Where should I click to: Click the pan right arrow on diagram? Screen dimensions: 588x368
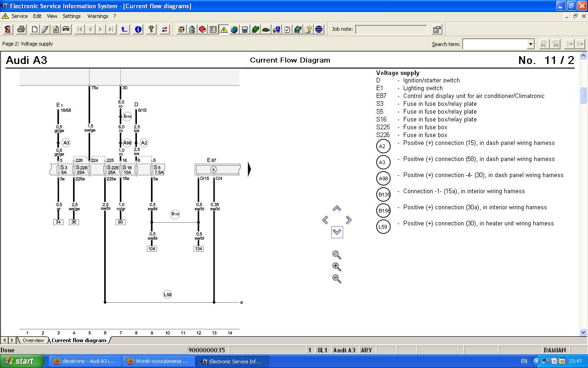pos(349,220)
